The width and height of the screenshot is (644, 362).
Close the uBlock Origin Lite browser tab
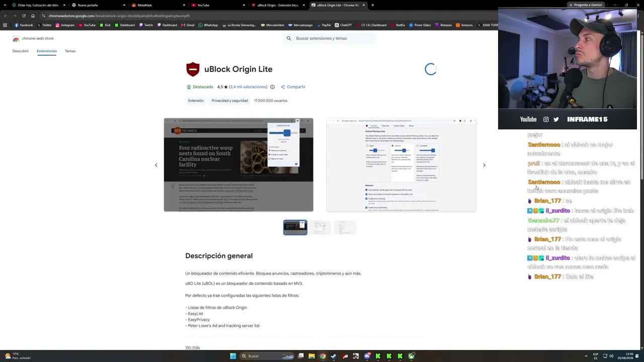pos(364,5)
